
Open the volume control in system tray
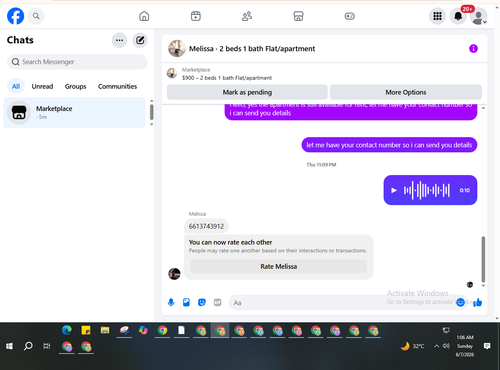[446, 346]
